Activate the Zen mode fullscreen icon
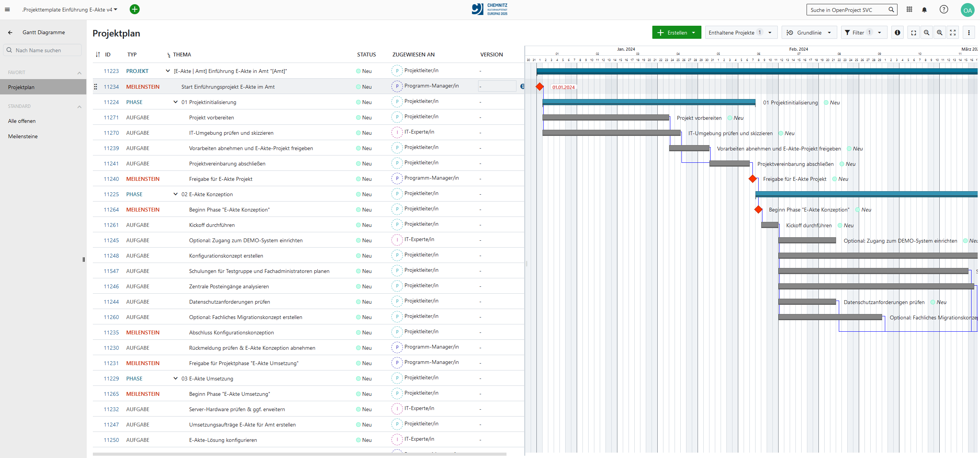 [x=953, y=32]
